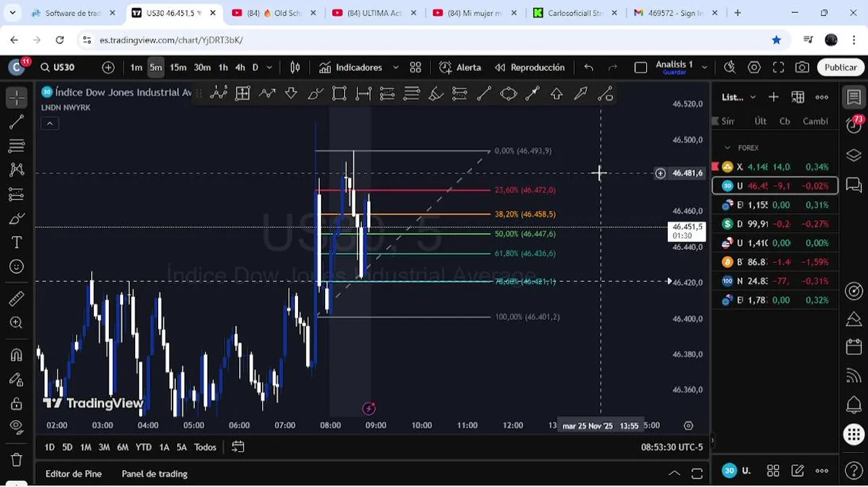The width and height of the screenshot is (868, 487).
Task: Toggle hide all drawings eye
Action: (x=17, y=427)
